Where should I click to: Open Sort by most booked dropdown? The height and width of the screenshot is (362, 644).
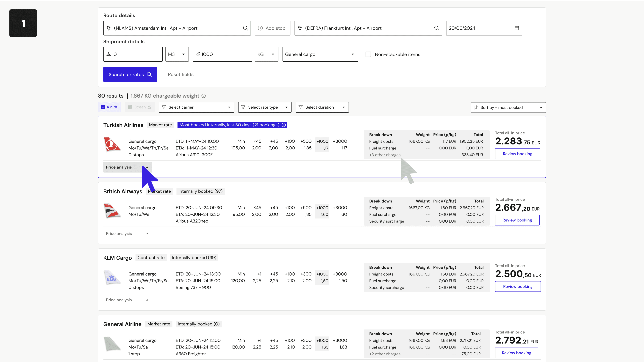coord(508,107)
